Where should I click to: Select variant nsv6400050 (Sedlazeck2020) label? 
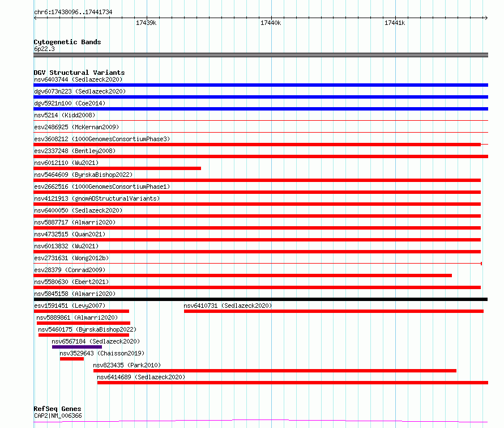point(78,210)
